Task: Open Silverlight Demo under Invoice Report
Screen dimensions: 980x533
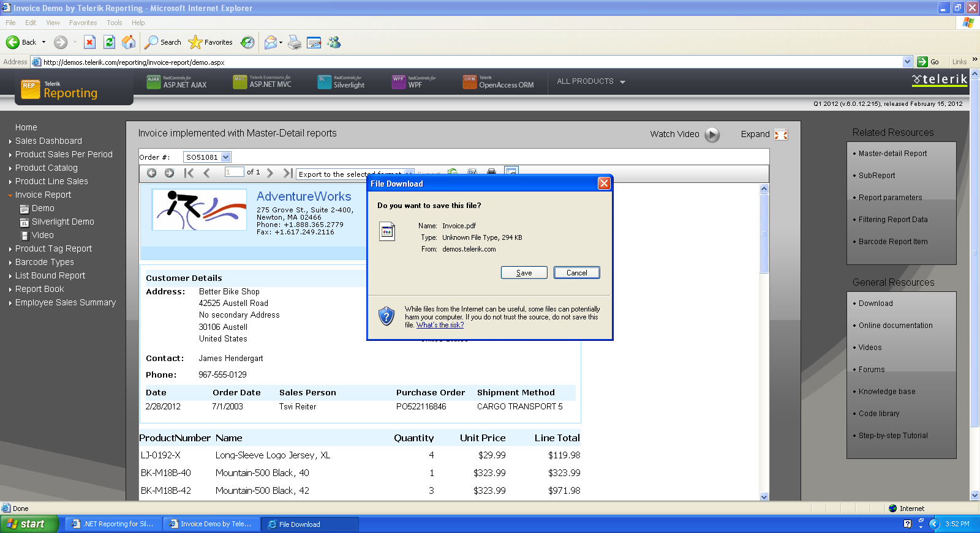Action: [x=62, y=222]
